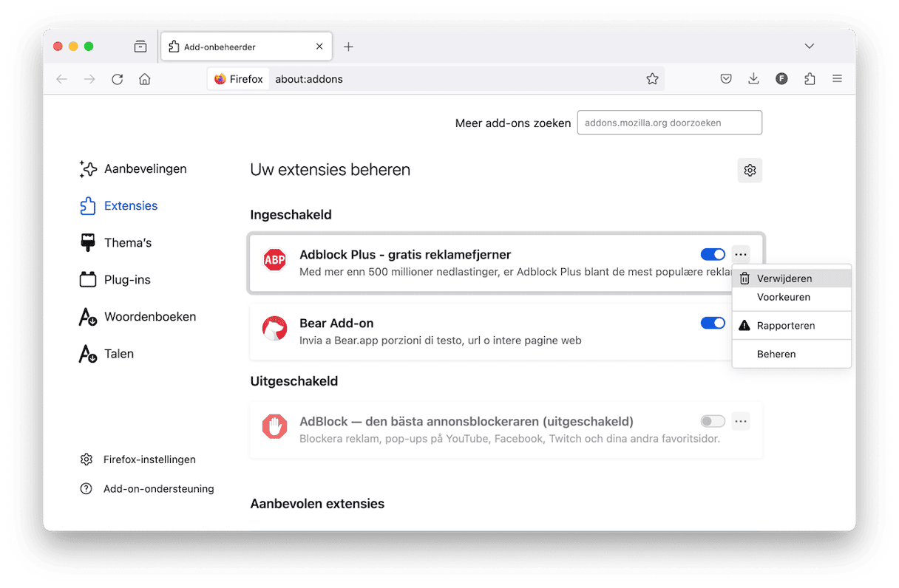Open the Aanbevelingen category
Image resolution: width=899 pixels, height=588 pixels.
pyautogui.click(x=133, y=169)
